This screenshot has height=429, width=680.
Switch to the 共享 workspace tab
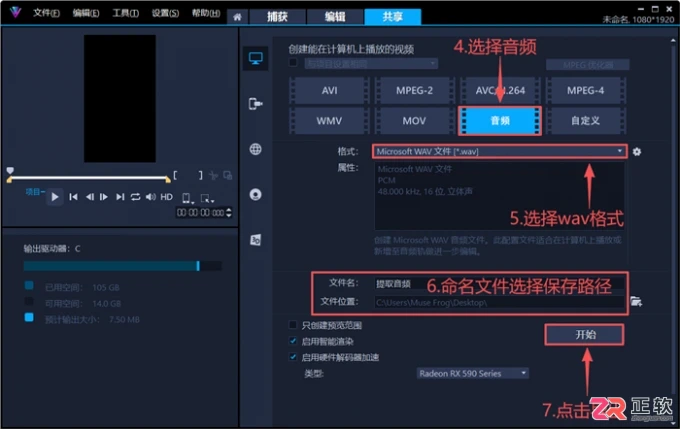tap(392, 17)
